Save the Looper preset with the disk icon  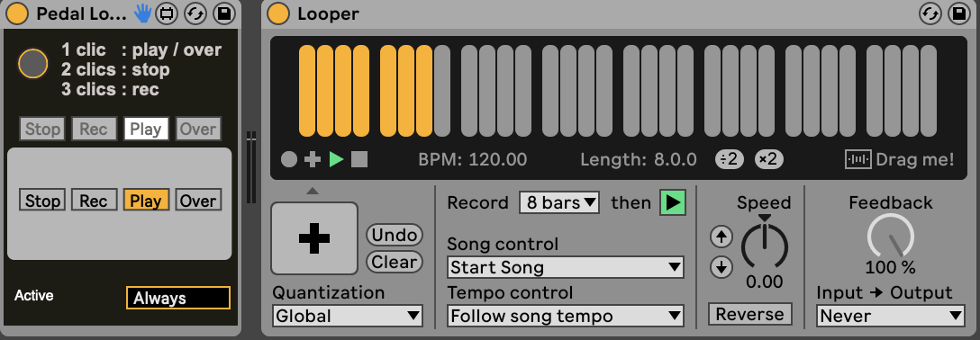957,13
